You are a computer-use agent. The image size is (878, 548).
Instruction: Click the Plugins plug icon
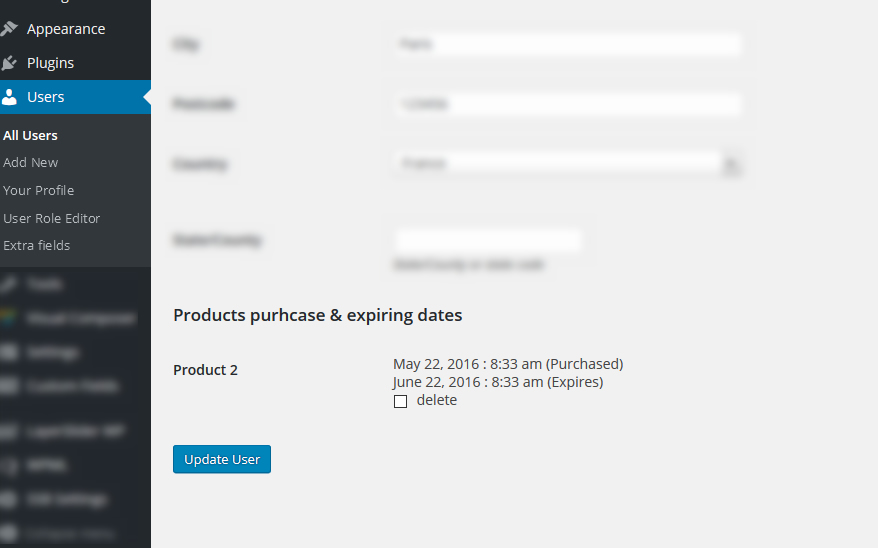pos(10,63)
